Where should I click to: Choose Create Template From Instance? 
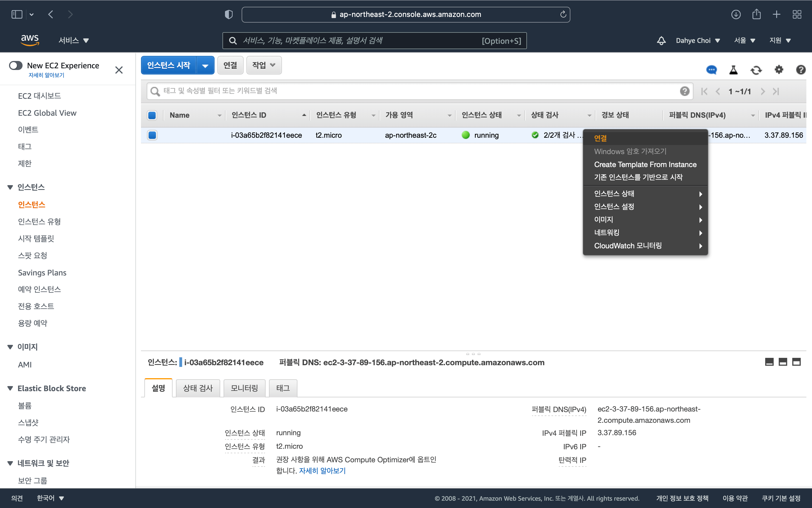(645, 164)
